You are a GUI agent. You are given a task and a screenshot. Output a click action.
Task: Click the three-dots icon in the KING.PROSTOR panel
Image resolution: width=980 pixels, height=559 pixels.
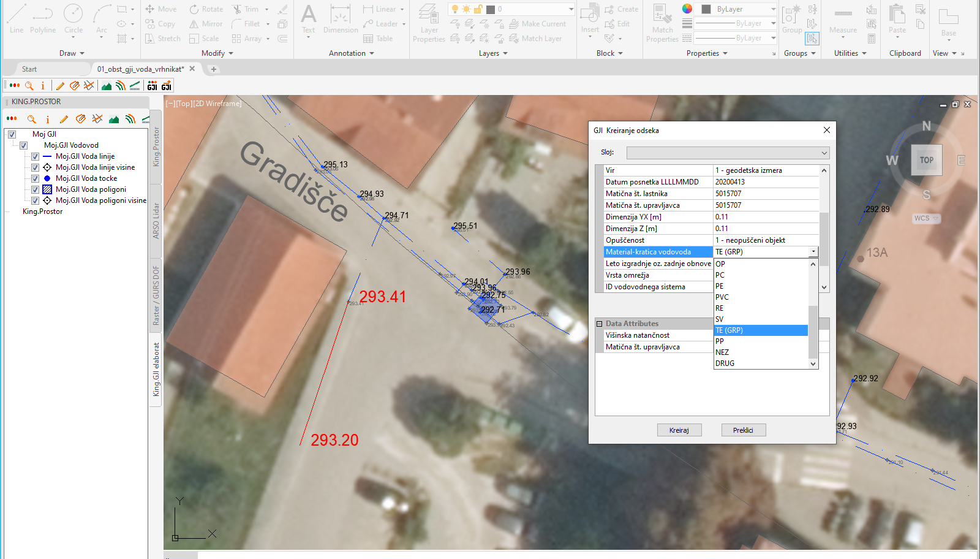click(x=12, y=119)
